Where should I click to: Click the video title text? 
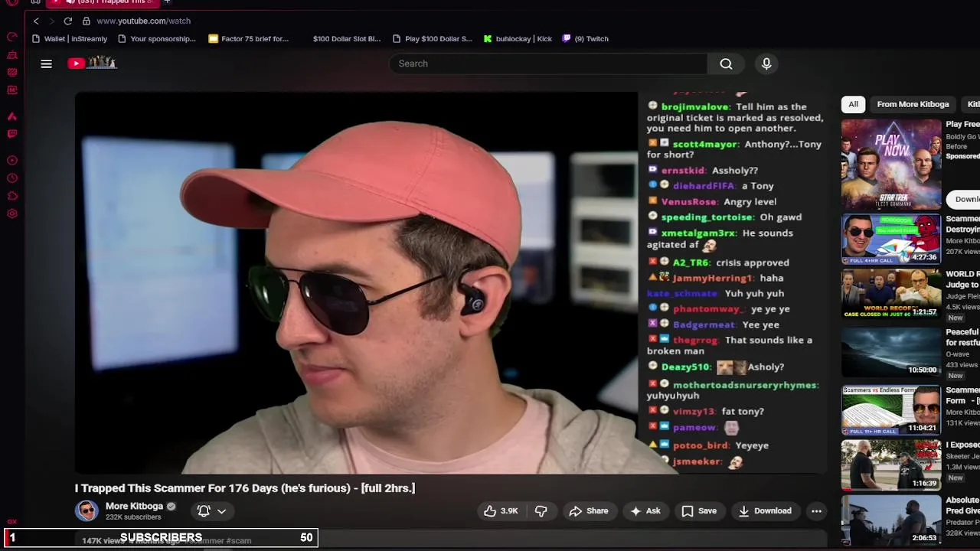tap(245, 487)
